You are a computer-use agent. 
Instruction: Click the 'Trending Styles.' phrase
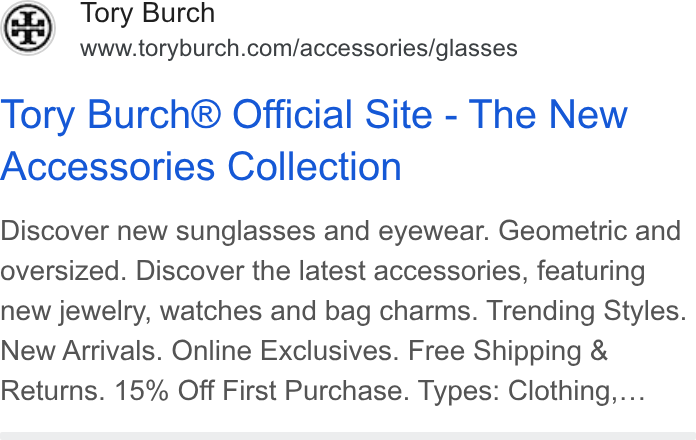pyautogui.click(x=587, y=311)
